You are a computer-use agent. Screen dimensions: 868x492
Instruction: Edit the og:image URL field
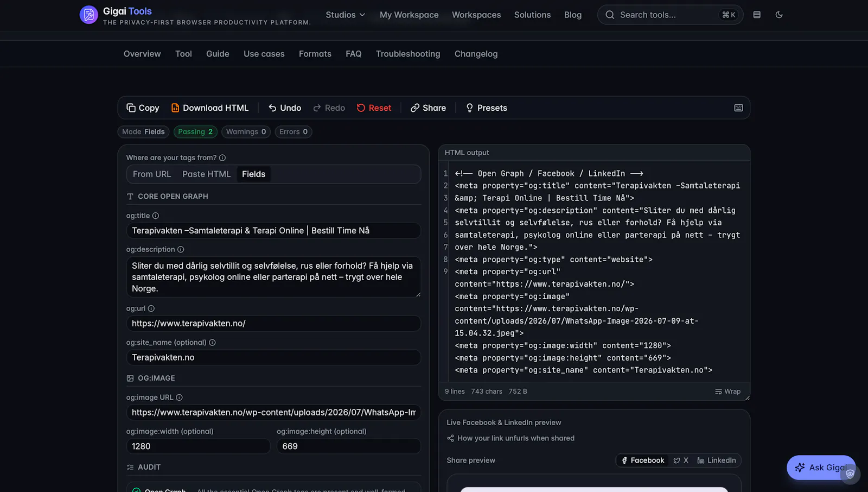coord(273,413)
